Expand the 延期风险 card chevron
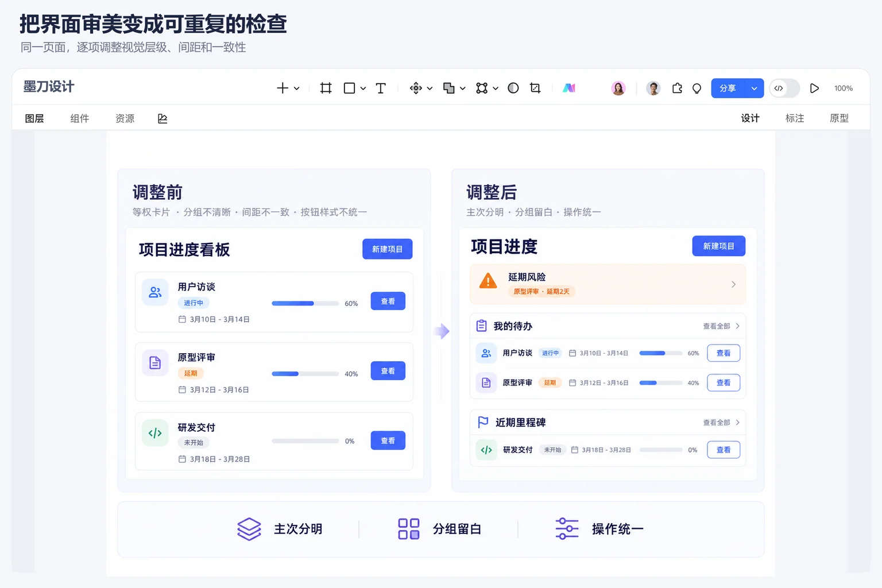The height and width of the screenshot is (588, 882). pyautogui.click(x=733, y=284)
